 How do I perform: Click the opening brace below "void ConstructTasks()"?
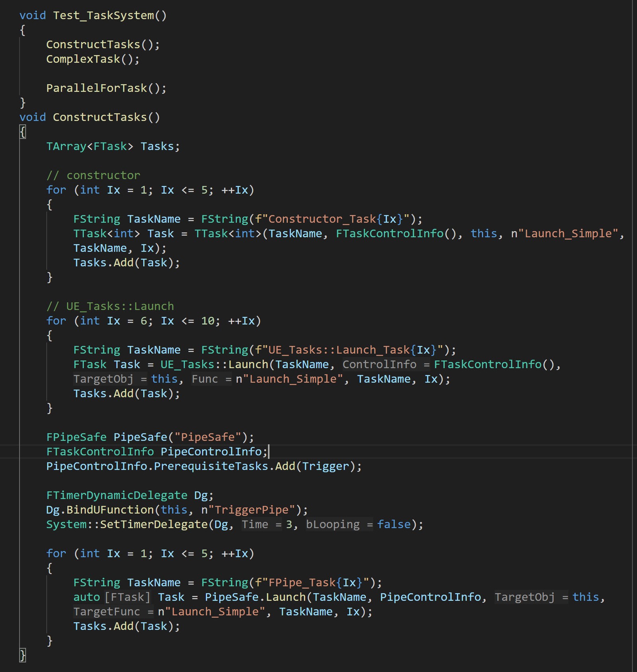(x=23, y=132)
